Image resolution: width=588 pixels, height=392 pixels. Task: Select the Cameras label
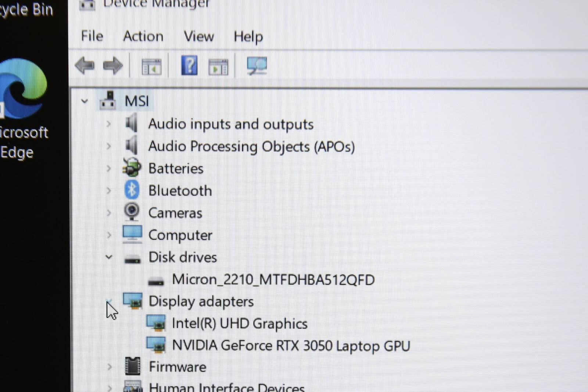(x=175, y=213)
